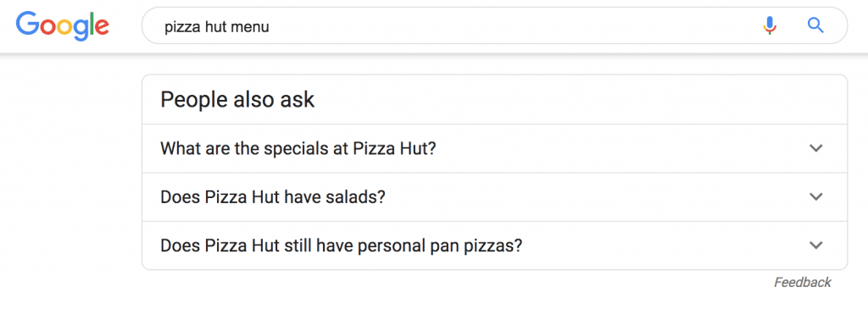Click the "People also ask" heading

[x=237, y=100]
